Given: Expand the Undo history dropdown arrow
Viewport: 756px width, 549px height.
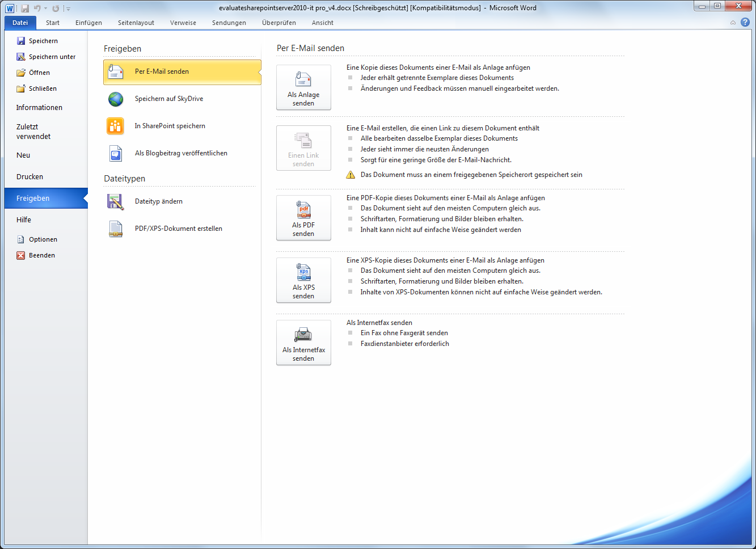Looking at the screenshot, I should (x=45, y=9).
